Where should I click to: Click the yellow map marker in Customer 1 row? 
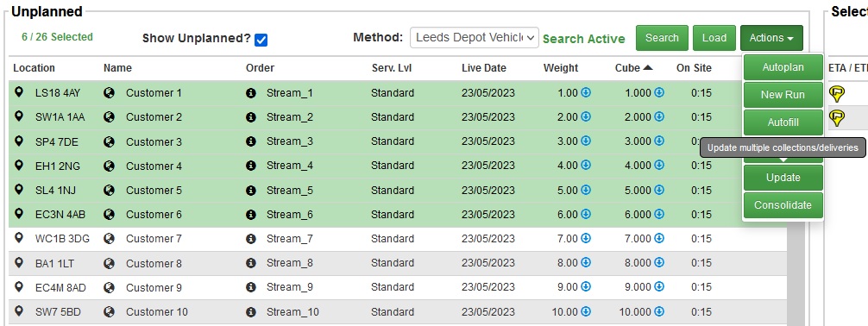tap(837, 94)
